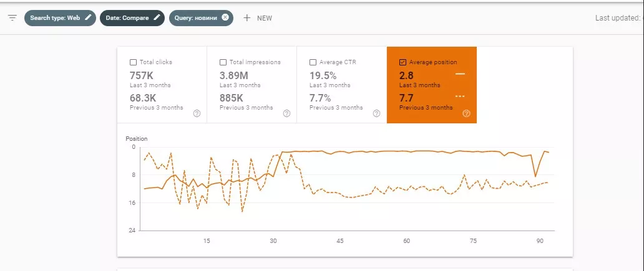The height and width of the screenshot is (271, 644).
Task: Click the day 90 dip on chart
Action: [535, 176]
